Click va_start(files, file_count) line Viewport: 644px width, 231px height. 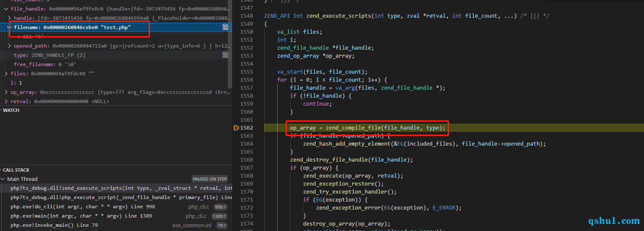coord(322,72)
